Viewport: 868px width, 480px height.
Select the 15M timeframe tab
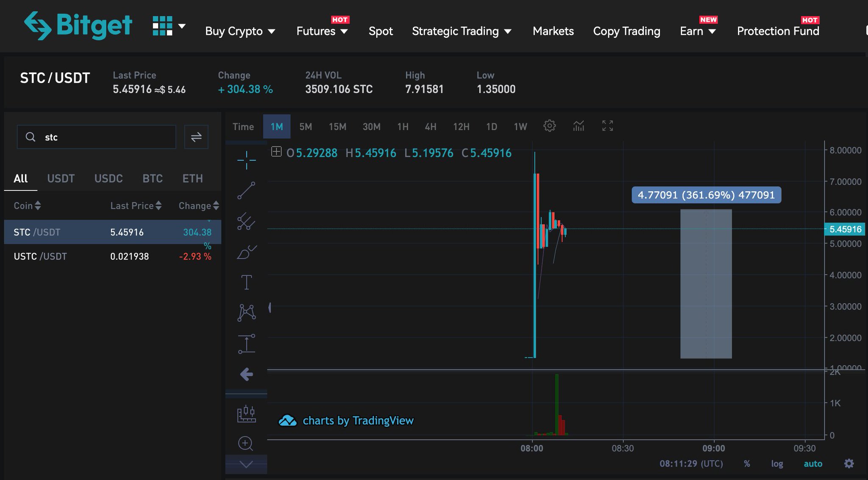337,126
